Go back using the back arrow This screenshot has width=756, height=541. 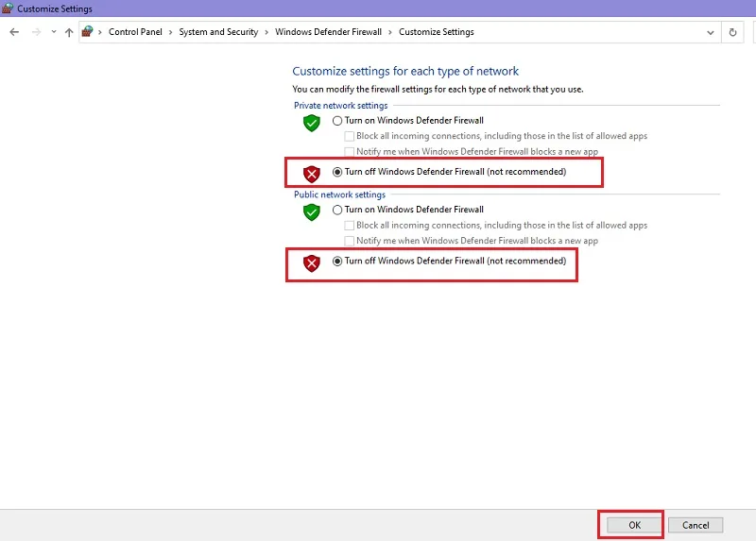14,32
